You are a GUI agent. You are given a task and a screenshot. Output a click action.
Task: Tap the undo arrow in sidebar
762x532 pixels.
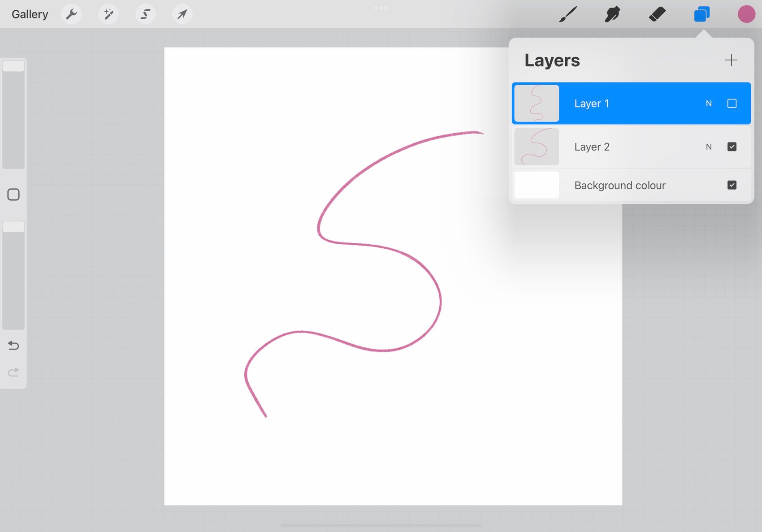[13, 346]
